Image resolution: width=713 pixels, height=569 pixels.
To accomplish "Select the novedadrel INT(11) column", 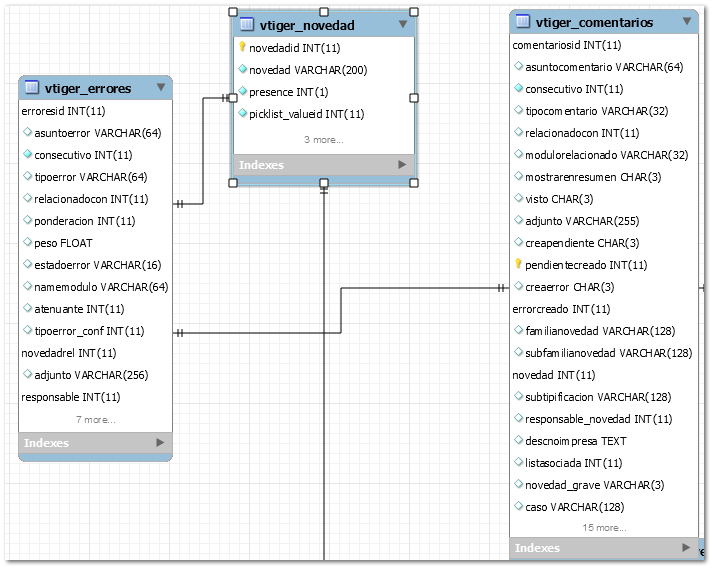I will (69, 353).
